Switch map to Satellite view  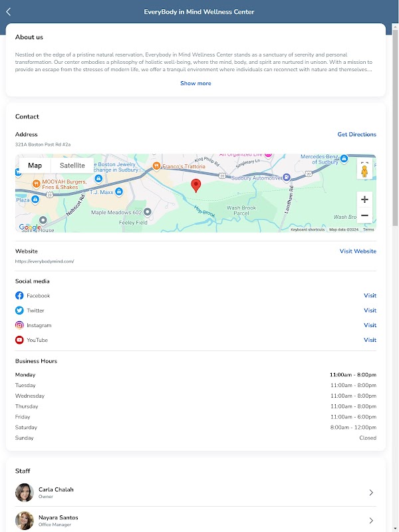pos(72,166)
